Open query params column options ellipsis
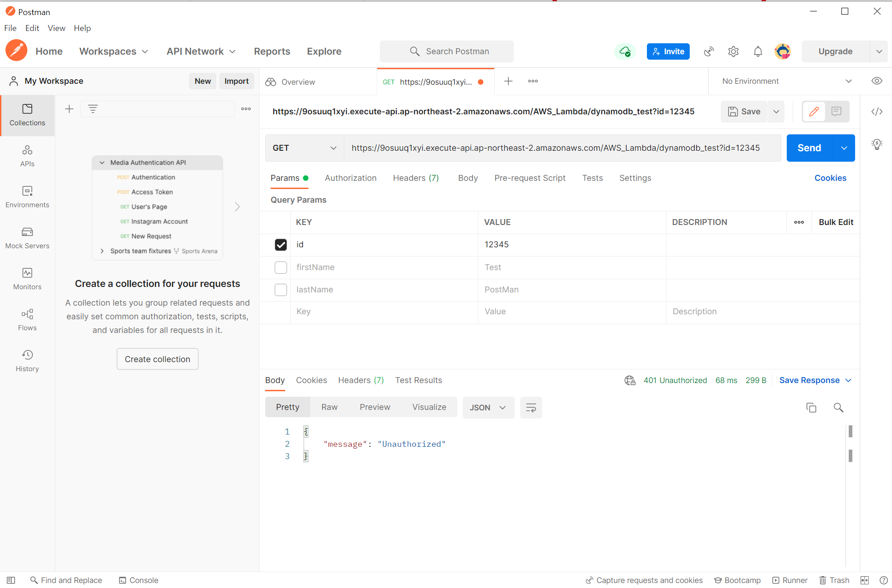 pyautogui.click(x=799, y=222)
